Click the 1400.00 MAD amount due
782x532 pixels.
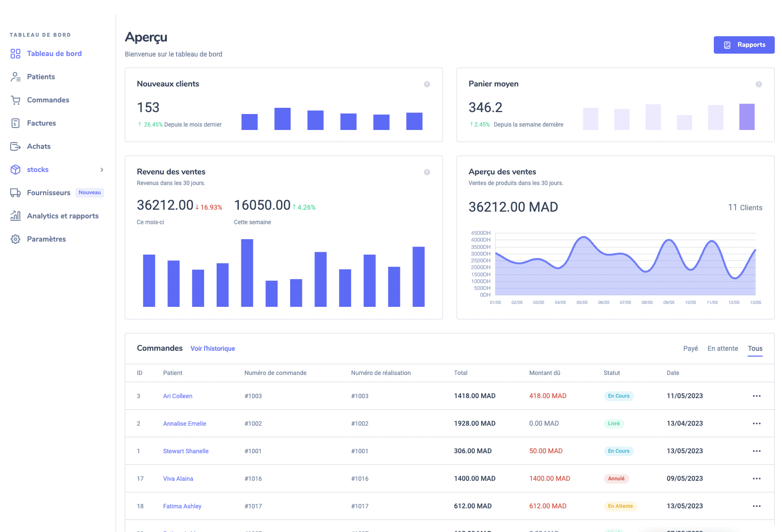549,478
